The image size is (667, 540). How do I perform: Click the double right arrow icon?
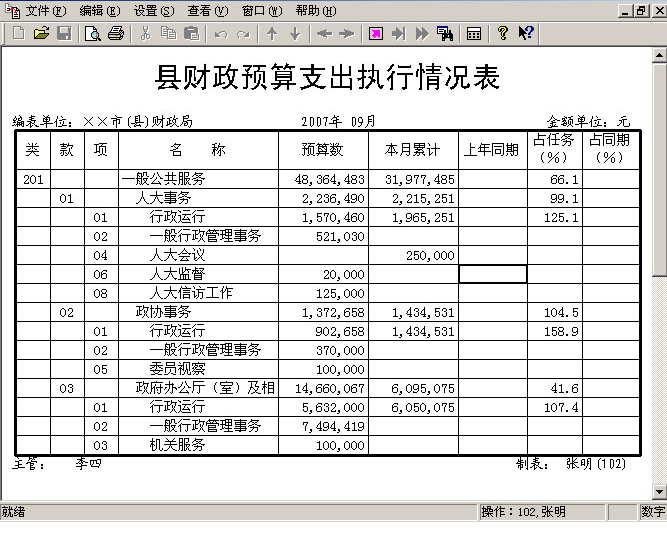click(x=422, y=33)
